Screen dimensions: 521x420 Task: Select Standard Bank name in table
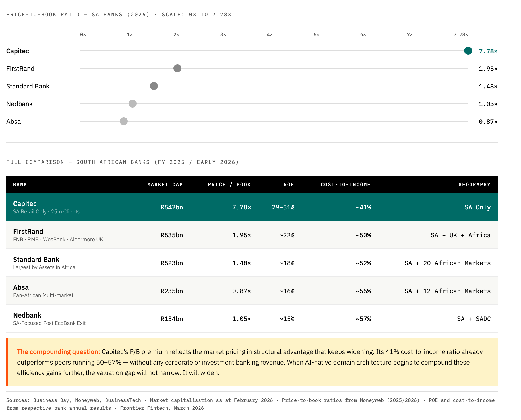(x=36, y=260)
